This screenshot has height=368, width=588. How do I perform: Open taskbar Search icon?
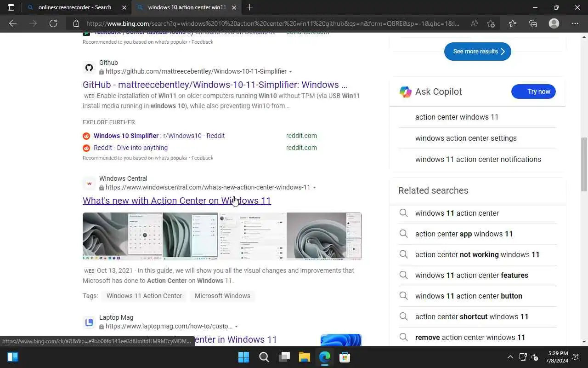[x=264, y=357]
